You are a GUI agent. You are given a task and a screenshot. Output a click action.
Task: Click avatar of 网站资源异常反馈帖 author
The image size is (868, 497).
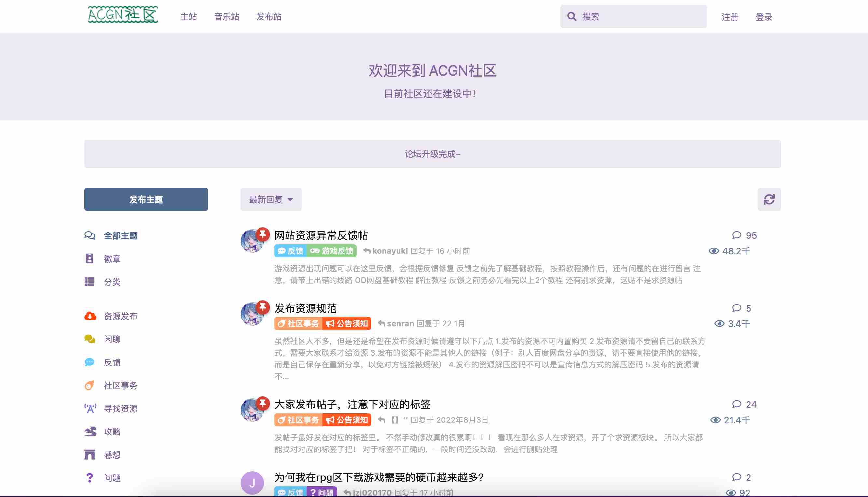(252, 241)
